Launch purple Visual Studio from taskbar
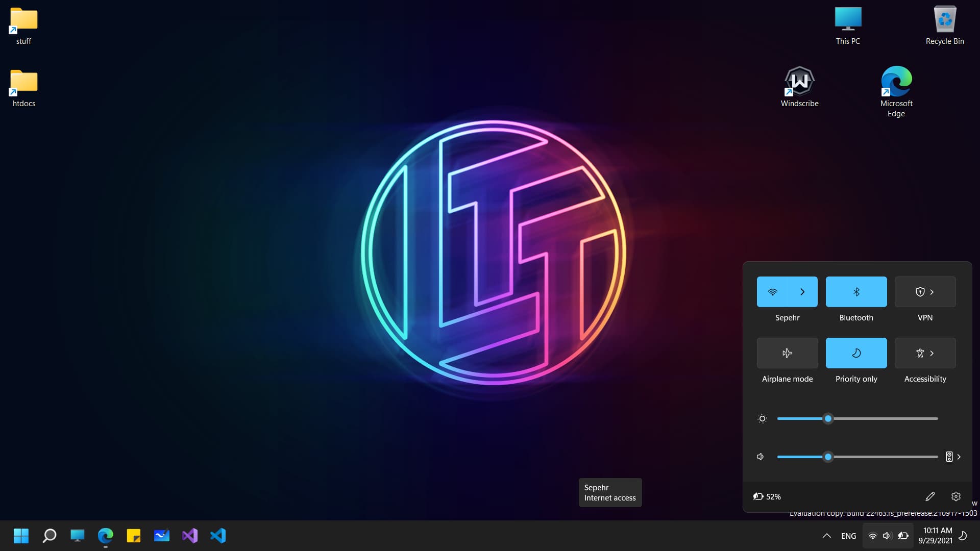 (x=189, y=536)
